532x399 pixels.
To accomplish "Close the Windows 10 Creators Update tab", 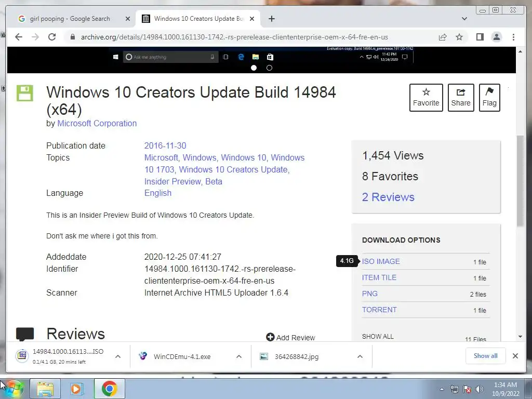I will [252, 19].
